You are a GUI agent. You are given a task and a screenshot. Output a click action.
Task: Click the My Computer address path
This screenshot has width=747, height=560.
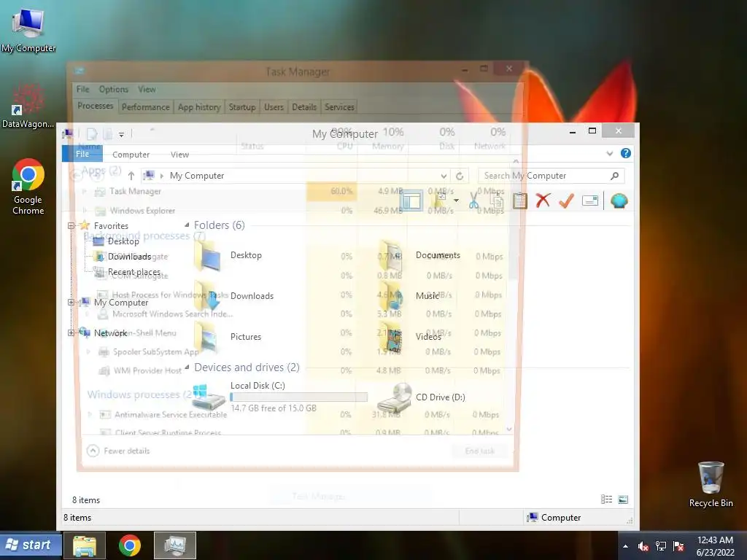[197, 176]
